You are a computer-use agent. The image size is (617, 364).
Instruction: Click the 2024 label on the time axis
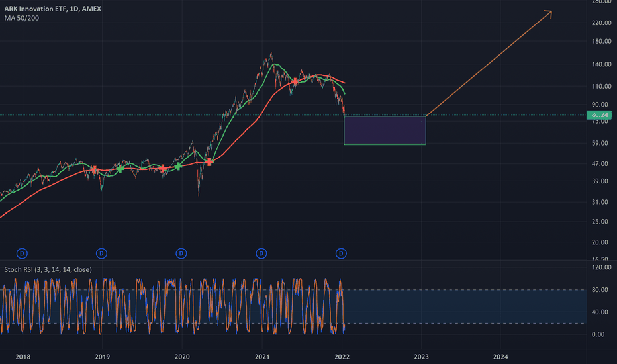click(x=500, y=357)
